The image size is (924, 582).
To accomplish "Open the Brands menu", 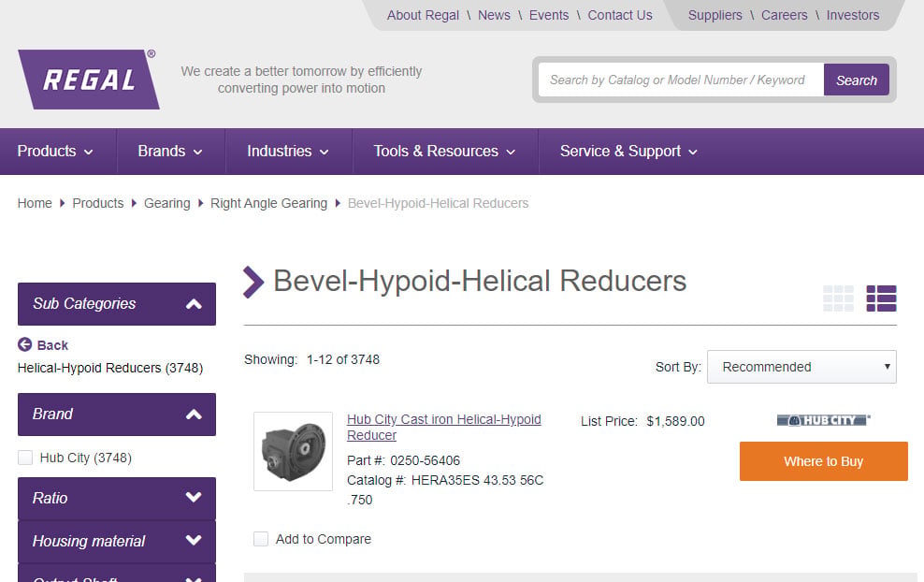I will point(170,152).
